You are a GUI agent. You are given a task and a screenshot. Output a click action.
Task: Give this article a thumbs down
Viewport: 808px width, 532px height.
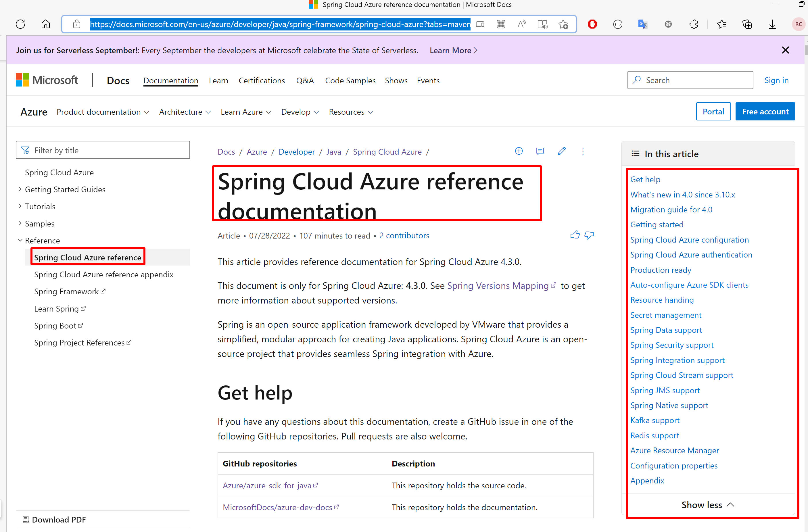click(x=589, y=235)
